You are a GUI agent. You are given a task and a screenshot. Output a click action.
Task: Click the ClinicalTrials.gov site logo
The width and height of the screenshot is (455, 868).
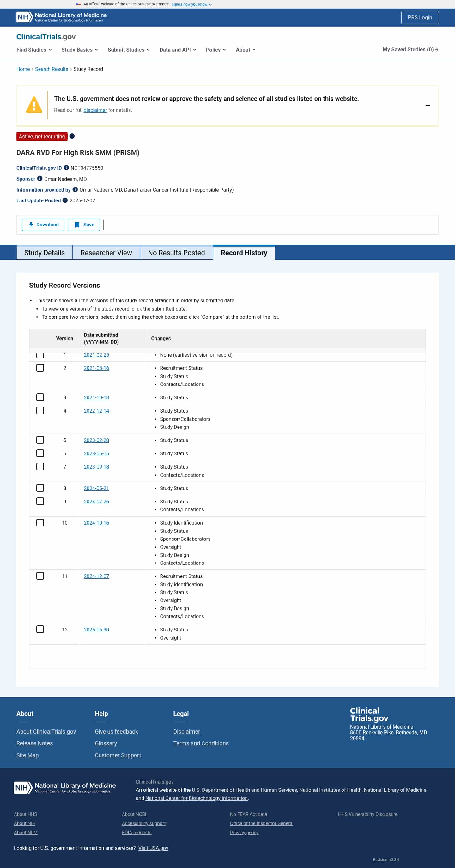(x=46, y=36)
